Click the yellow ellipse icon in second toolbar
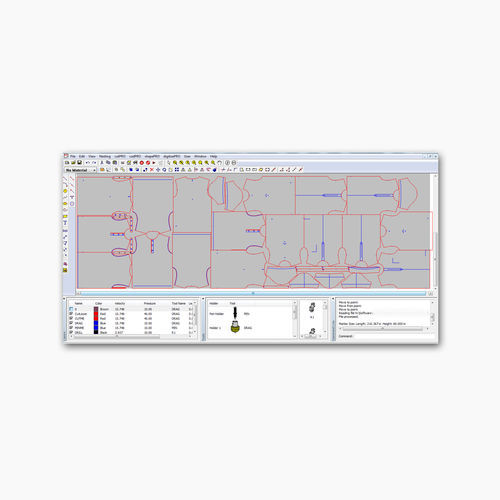The width and height of the screenshot is (500, 500). [x=261, y=170]
